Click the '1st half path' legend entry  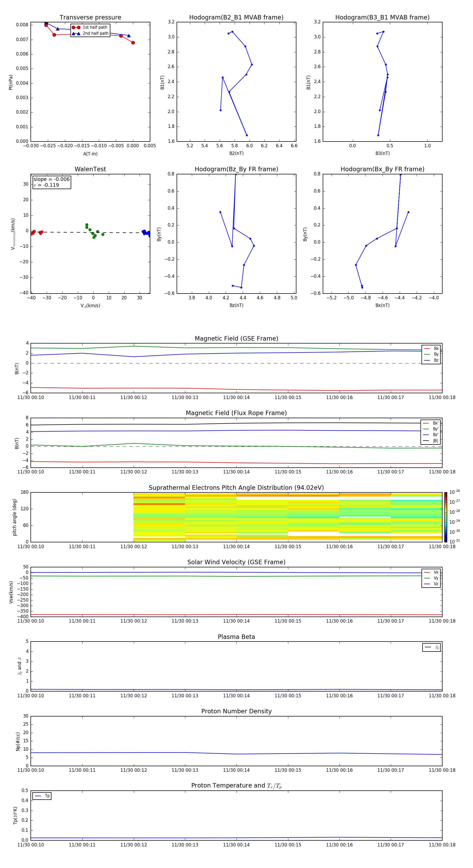[x=90, y=27]
